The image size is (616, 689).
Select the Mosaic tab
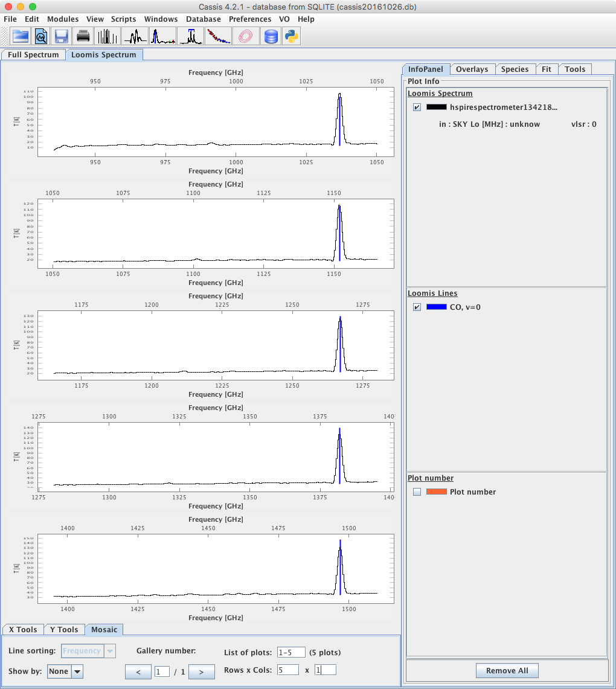[104, 630]
